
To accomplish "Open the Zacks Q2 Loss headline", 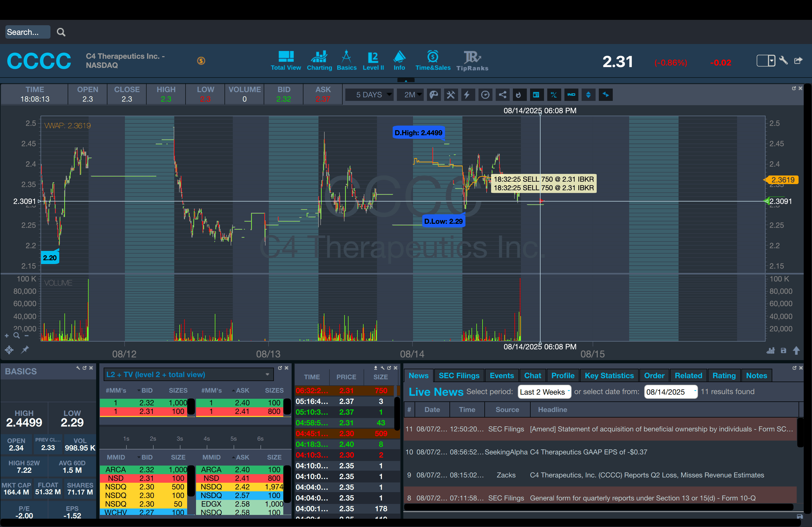I will (x=647, y=475).
